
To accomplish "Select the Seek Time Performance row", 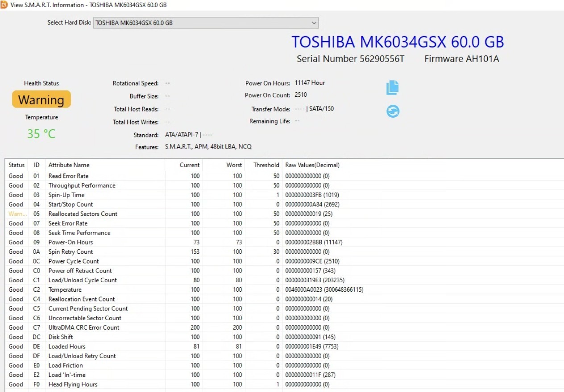I will pos(285,233).
